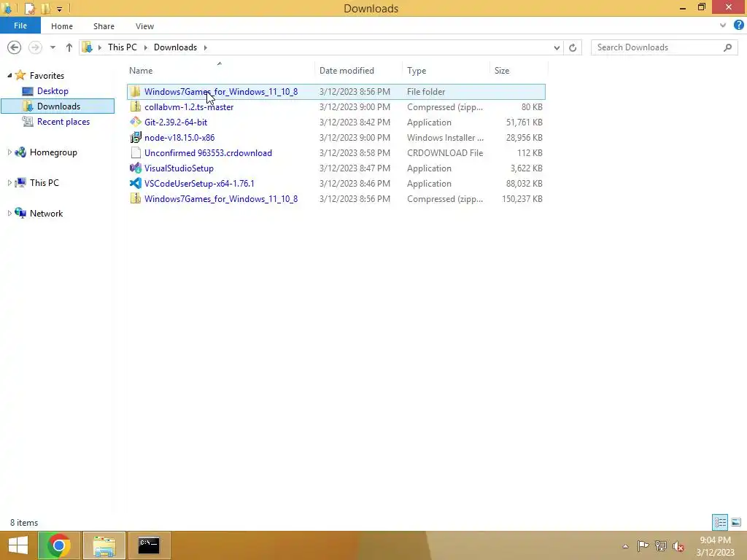Select Network in navigation pane
Screen dimensions: 747x560
coord(46,213)
